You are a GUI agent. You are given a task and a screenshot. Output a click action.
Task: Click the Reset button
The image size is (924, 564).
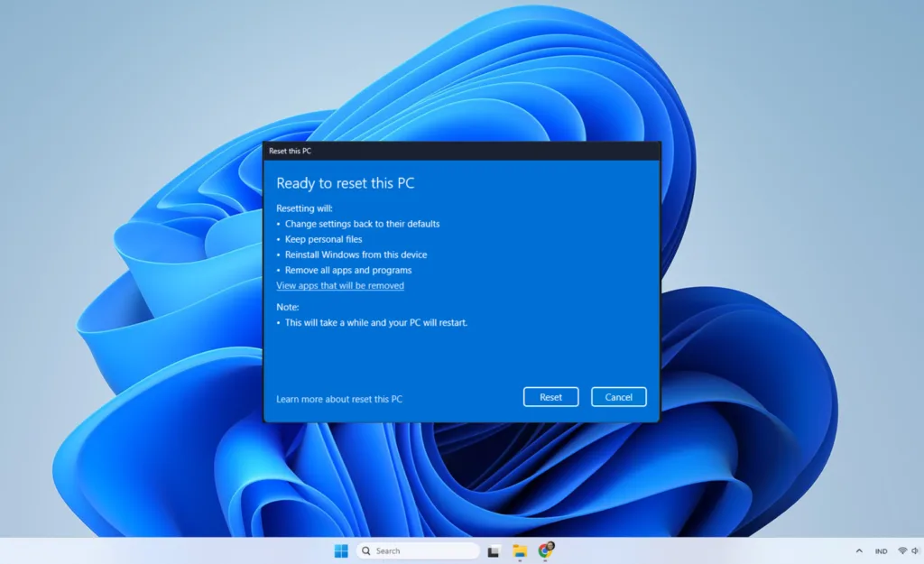coord(550,397)
